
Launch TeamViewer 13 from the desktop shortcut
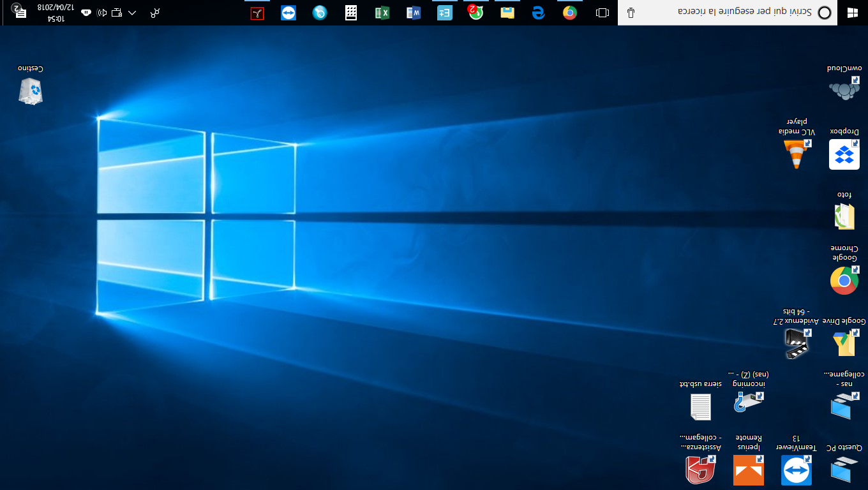pos(797,459)
